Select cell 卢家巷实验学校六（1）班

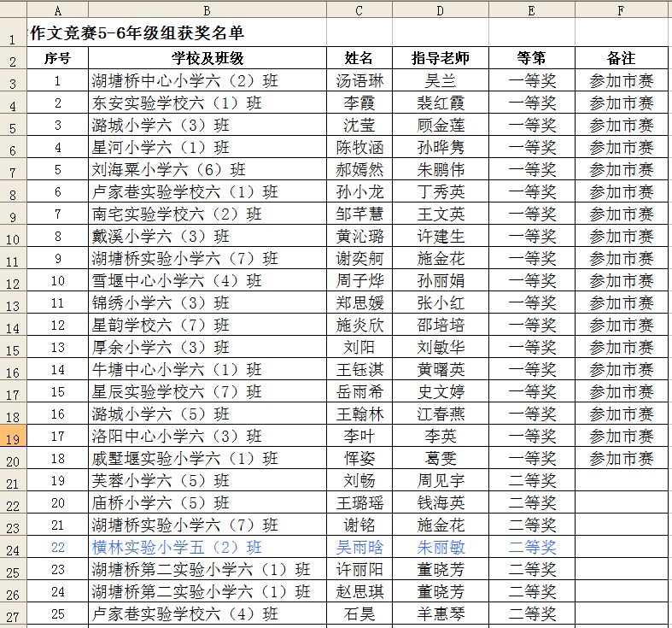tap(207, 191)
